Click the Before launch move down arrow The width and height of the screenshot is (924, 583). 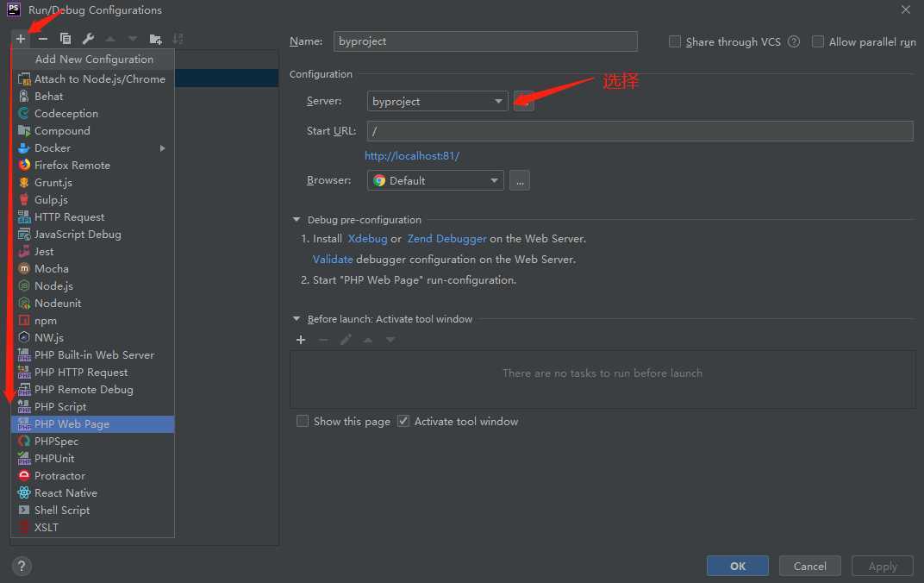(390, 340)
